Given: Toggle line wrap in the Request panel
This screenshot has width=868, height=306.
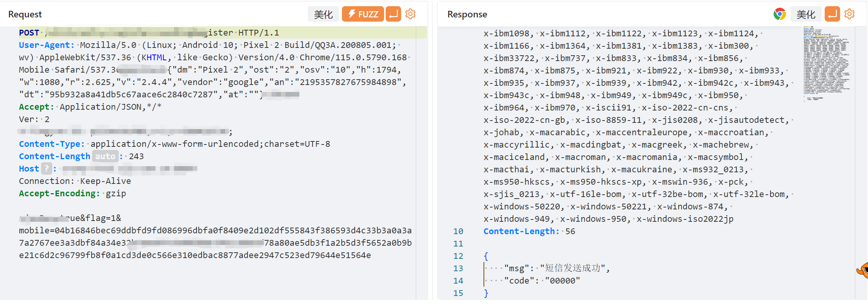Looking at the screenshot, I should tap(393, 14).
